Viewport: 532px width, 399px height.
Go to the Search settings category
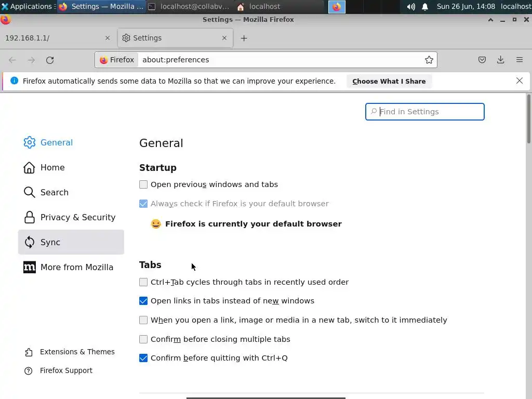pos(54,192)
